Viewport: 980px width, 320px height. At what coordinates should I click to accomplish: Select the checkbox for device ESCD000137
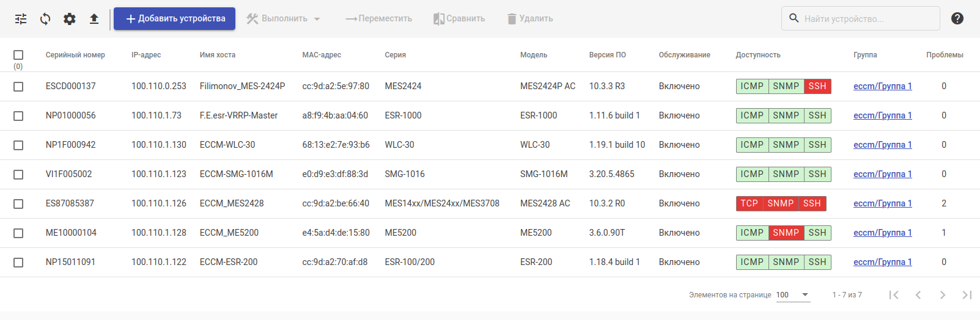point(18,87)
